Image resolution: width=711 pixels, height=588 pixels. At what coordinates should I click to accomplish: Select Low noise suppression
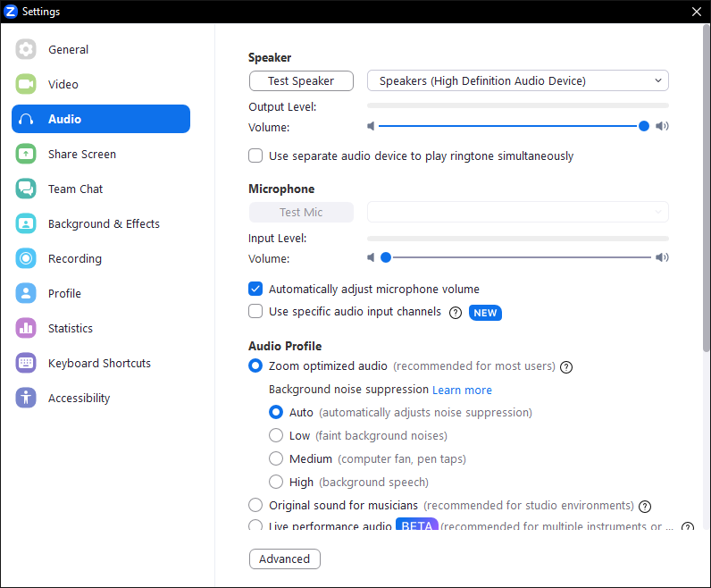click(276, 435)
